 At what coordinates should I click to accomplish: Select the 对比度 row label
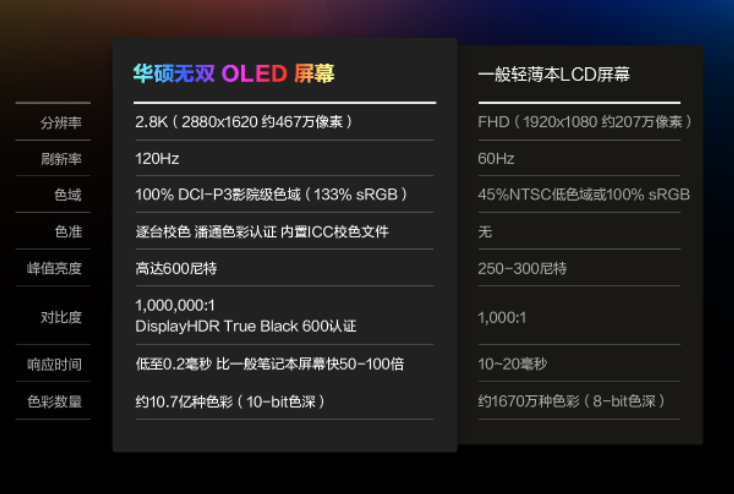tap(61, 317)
